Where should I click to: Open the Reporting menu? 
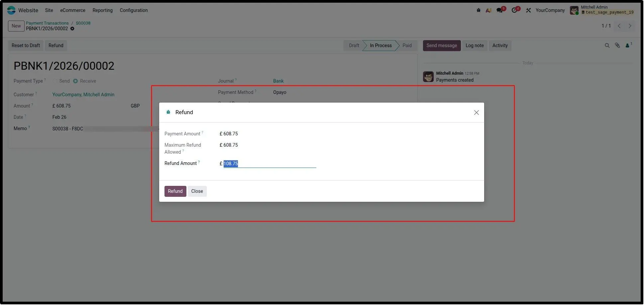103,10
